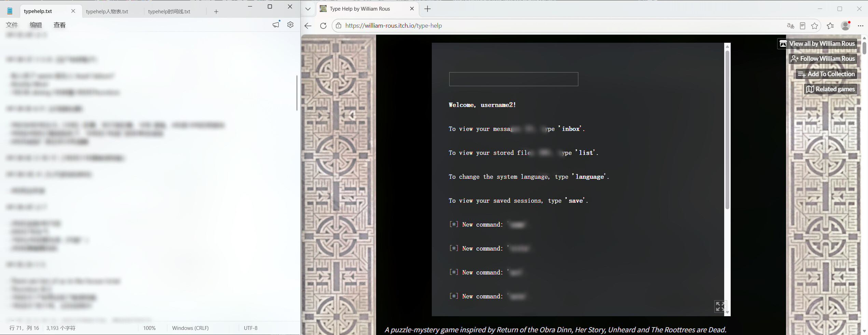The width and height of the screenshot is (868, 335).
Task: Click Windows (CRLF) line ending indicator
Action: 190,328
